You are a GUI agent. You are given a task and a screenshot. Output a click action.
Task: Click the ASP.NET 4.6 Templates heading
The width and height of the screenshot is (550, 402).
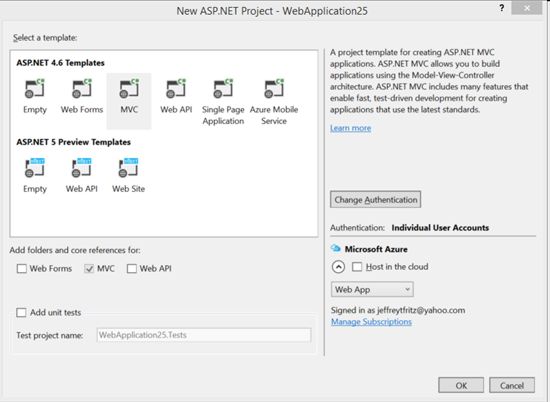(x=60, y=63)
